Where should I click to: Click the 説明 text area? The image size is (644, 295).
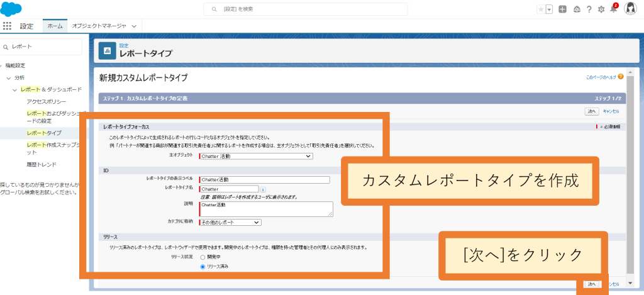pos(266,209)
